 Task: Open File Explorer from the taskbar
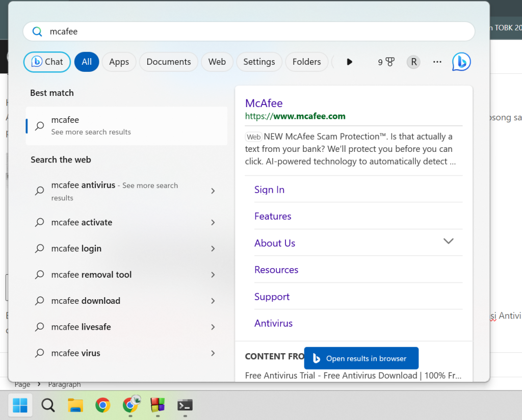pyautogui.click(x=75, y=405)
